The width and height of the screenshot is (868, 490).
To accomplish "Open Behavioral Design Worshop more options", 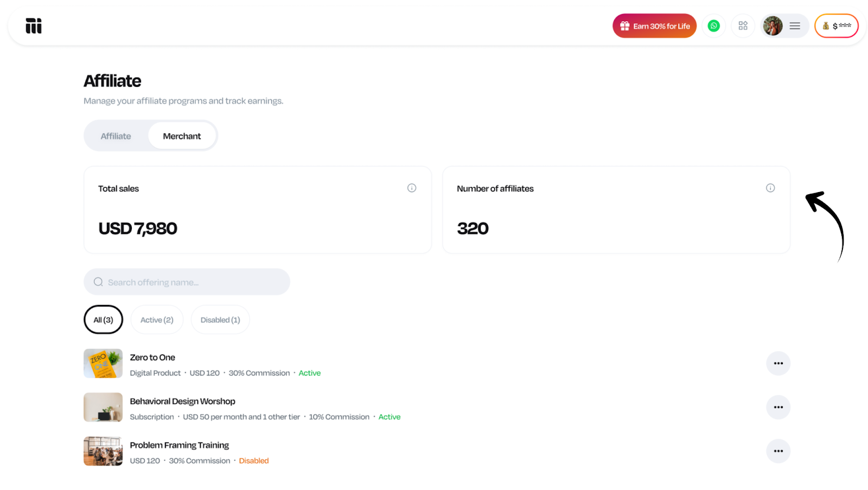I will click(x=778, y=408).
